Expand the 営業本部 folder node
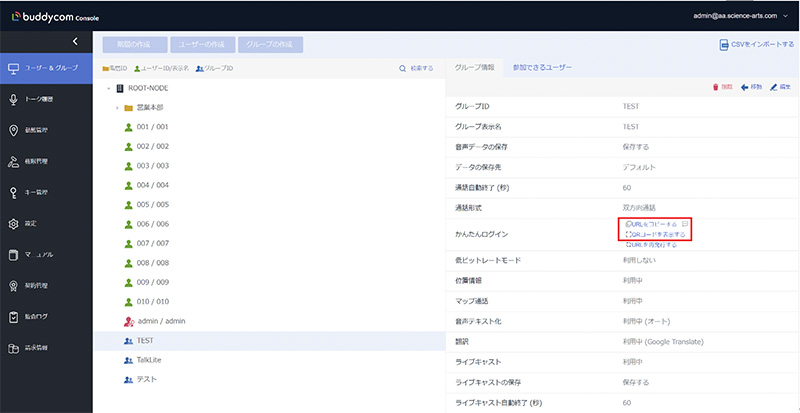Screen dimensions: 800x413 [x=118, y=107]
